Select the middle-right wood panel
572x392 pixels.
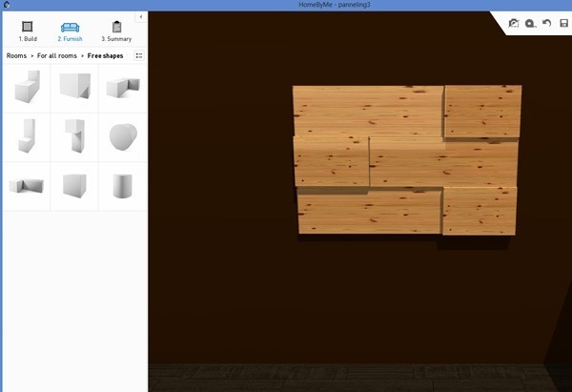443,163
